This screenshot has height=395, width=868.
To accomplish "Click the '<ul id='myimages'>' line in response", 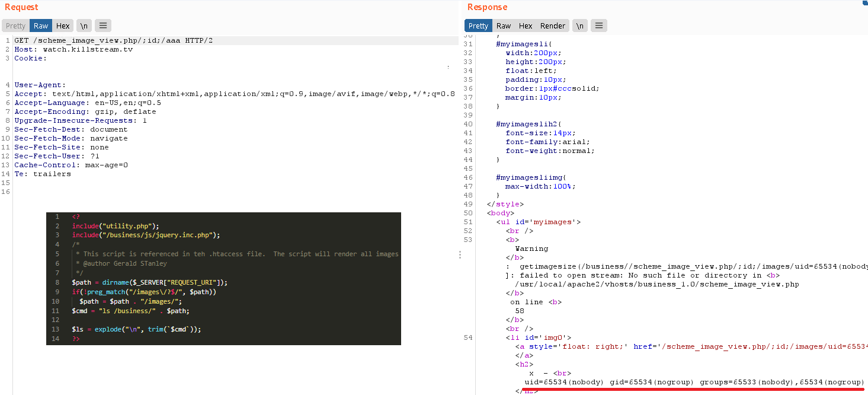I will pos(538,222).
